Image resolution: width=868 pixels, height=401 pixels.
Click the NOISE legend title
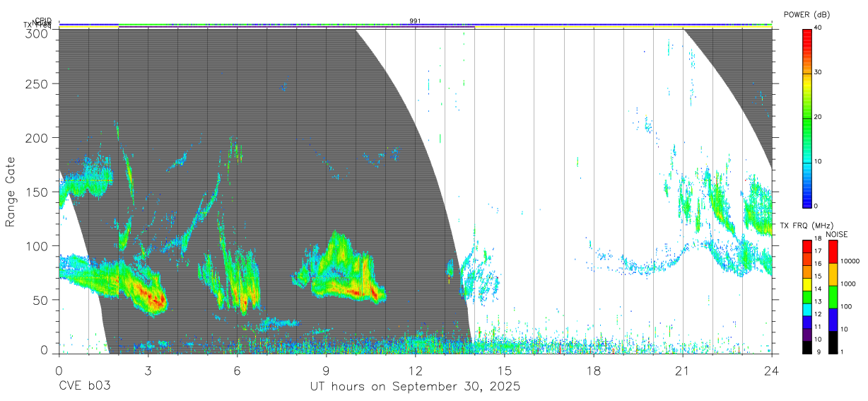pyautogui.click(x=837, y=234)
